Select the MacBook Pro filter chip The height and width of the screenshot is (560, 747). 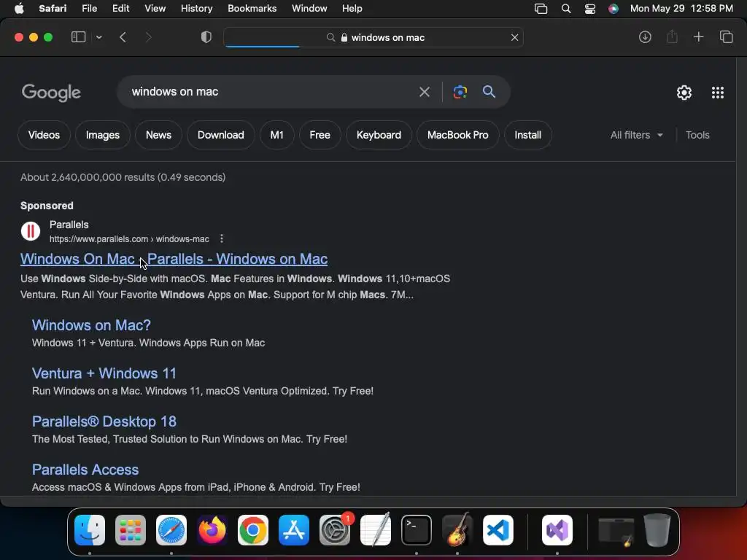(457, 135)
